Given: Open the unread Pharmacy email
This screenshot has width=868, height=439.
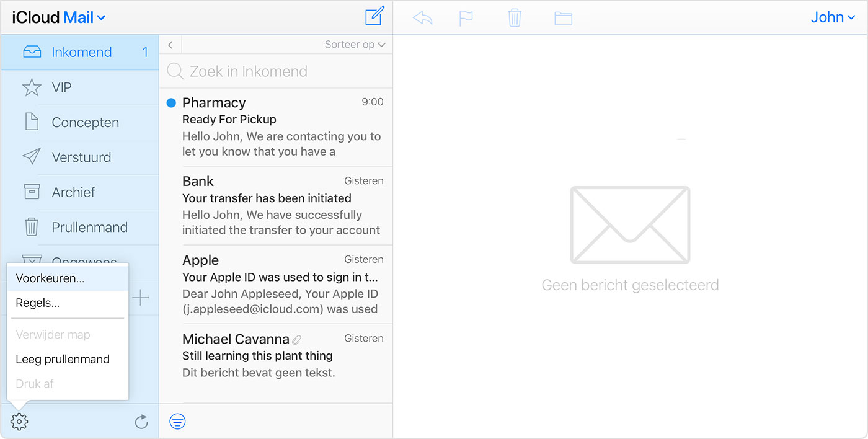Looking at the screenshot, I should click(276, 126).
